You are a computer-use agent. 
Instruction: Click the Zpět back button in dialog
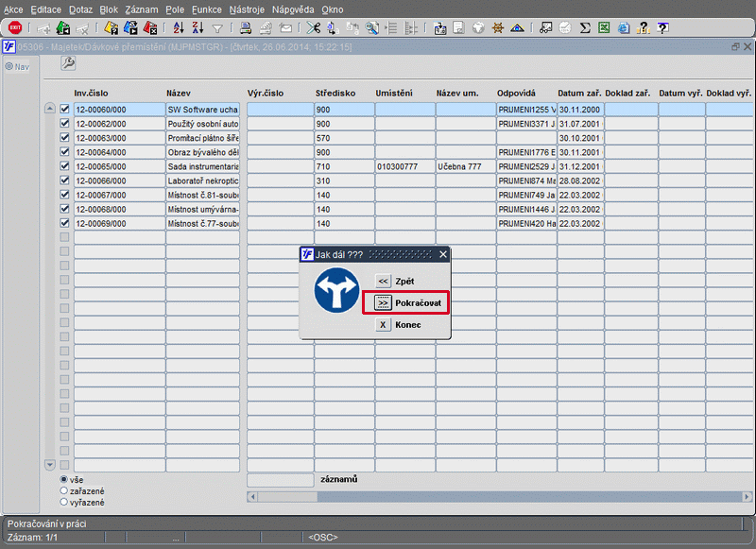(x=384, y=281)
